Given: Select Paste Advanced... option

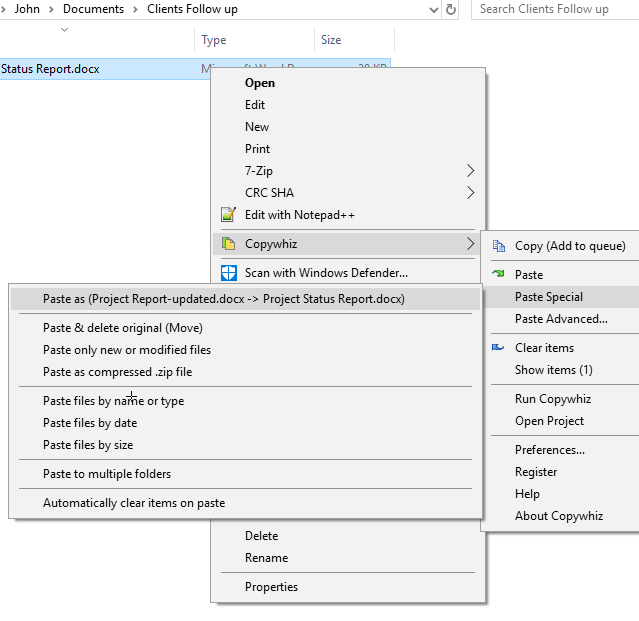Looking at the screenshot, I should 561,319.
